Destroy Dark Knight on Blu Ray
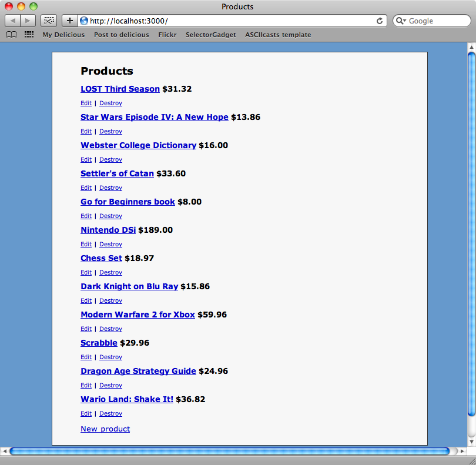Screen dimensions: 476x465 [111, 300]
